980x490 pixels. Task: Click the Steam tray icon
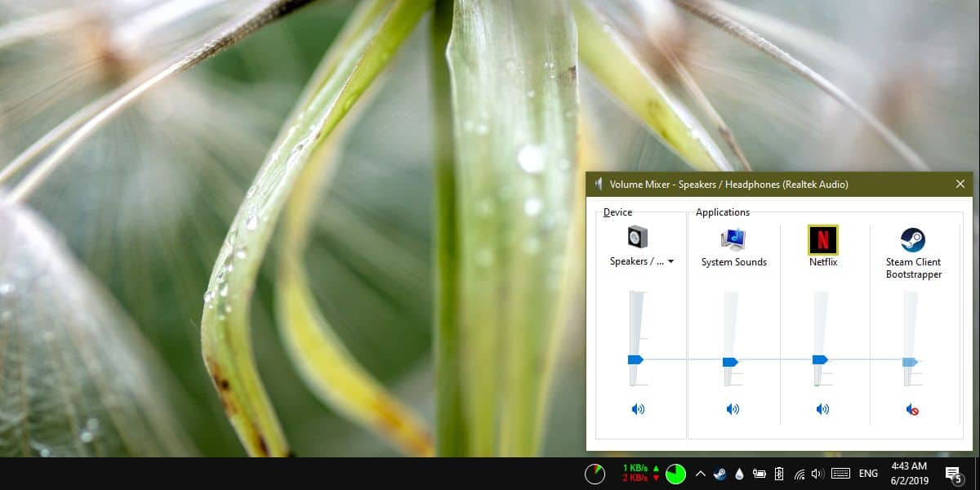719,474
